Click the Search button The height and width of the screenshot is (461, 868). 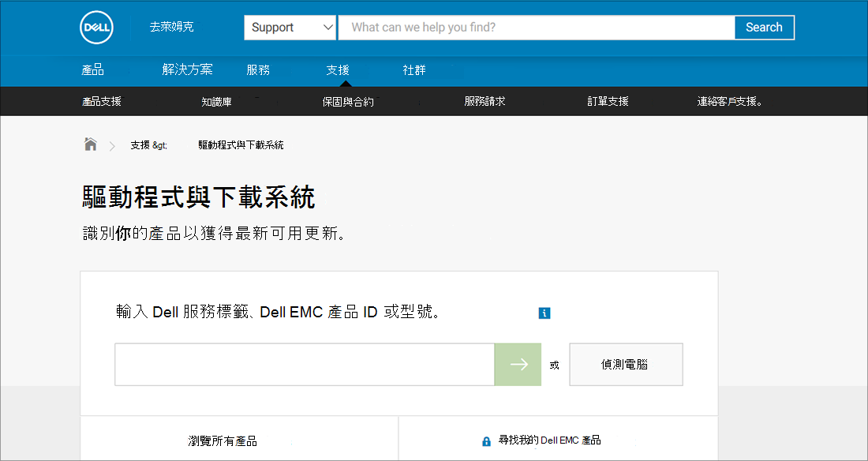coord(765,27)
